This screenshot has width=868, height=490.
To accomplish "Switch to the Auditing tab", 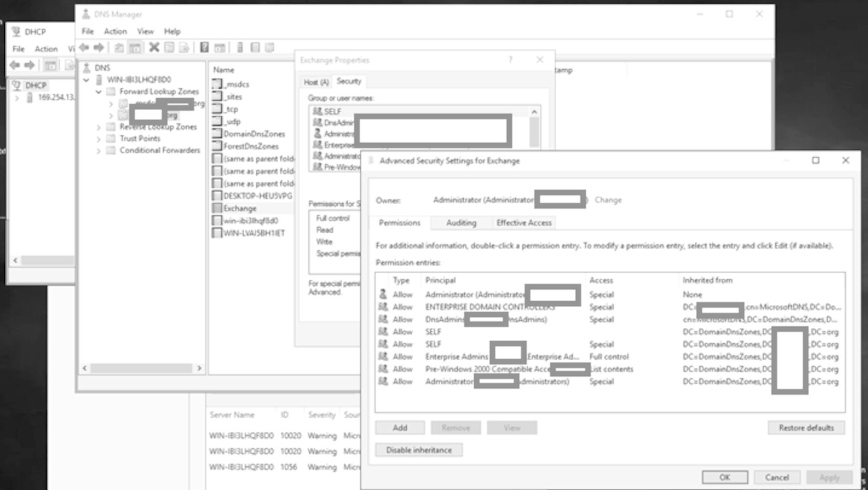I will pos(461,222).
